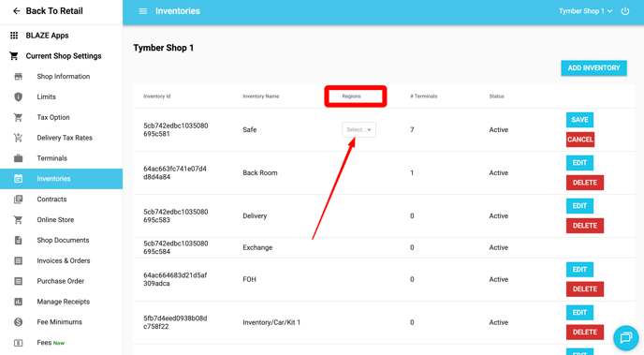Click the Inventories calendar icon
This screenshot has width=644, height=355.
coord(18,179)
